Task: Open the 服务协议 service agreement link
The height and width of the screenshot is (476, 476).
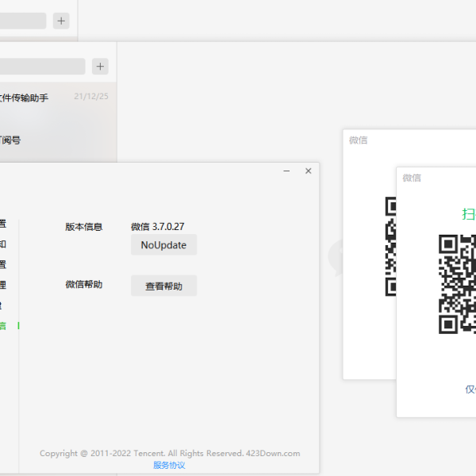Action: 169,465
